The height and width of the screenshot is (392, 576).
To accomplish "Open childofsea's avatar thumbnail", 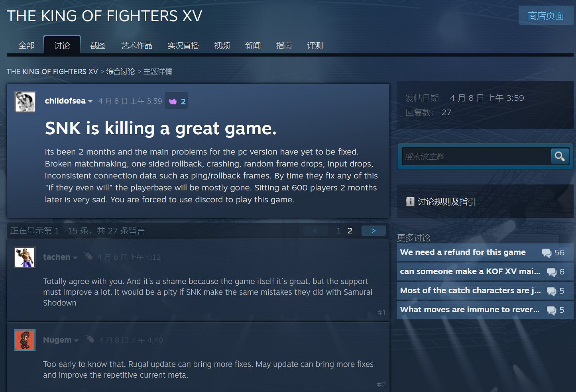I will coord(25,102).
